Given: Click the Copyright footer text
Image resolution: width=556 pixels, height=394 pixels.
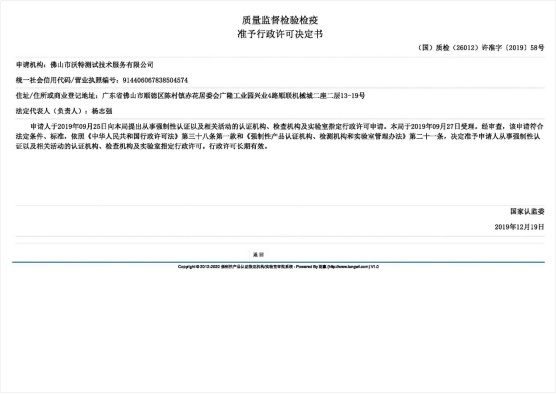Looking at the screenshot, I should point(278,267).
